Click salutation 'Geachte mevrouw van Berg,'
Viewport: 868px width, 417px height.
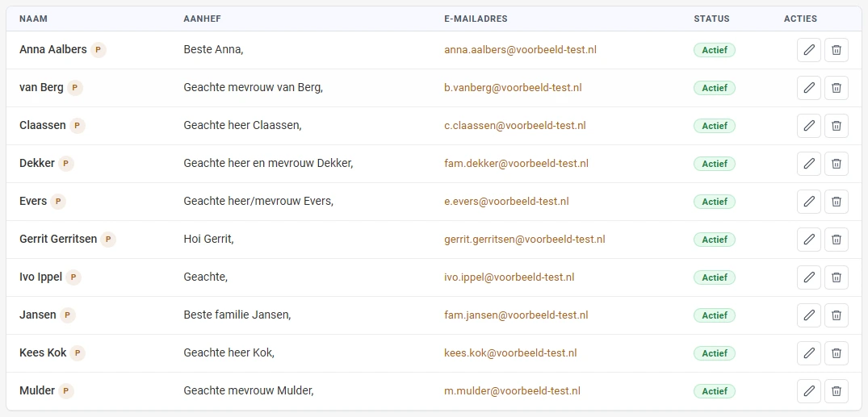coord(253,88)
